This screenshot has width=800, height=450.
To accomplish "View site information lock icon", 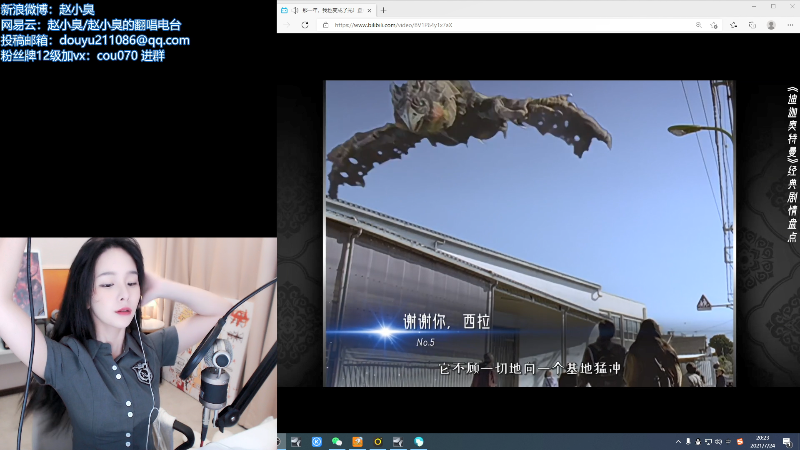I will pos(325,25).
